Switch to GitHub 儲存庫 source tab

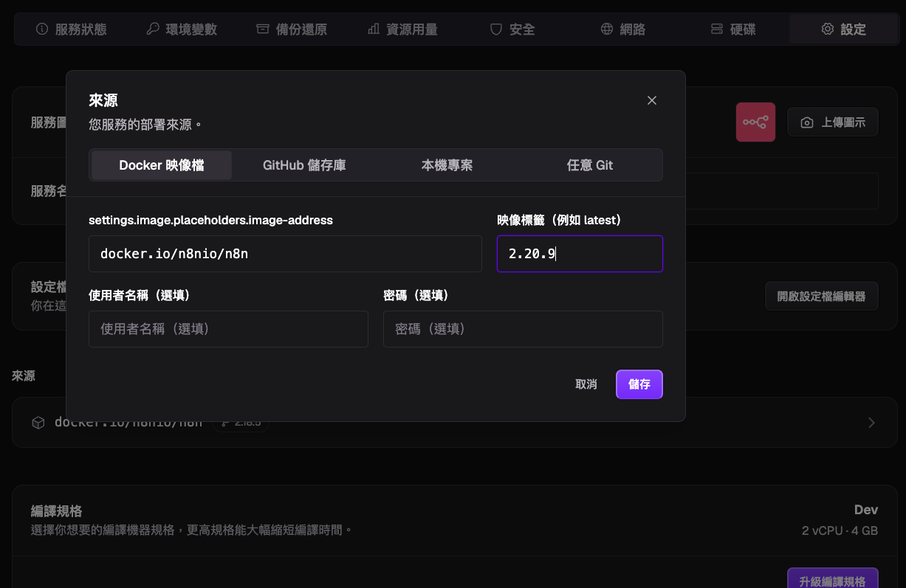(x=304, y=165)
